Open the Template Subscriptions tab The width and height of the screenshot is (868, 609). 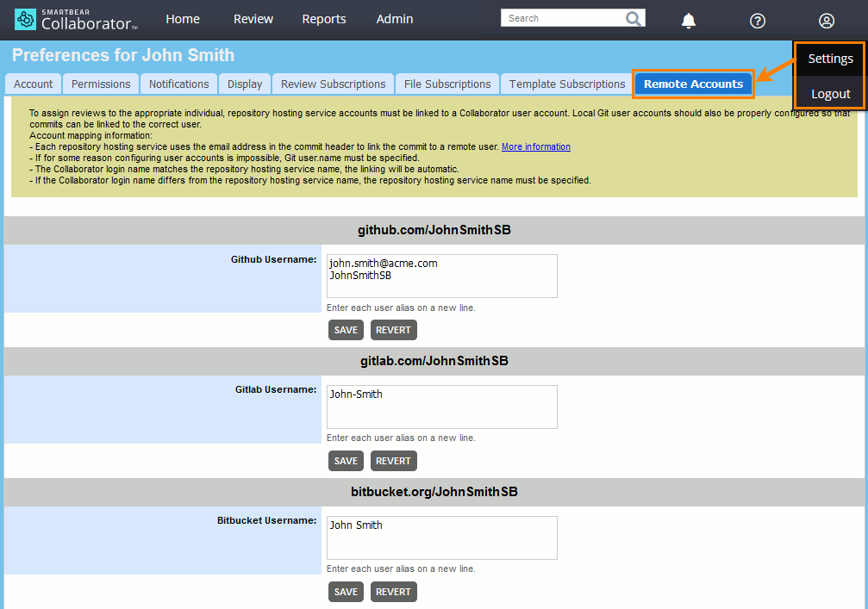567,84
